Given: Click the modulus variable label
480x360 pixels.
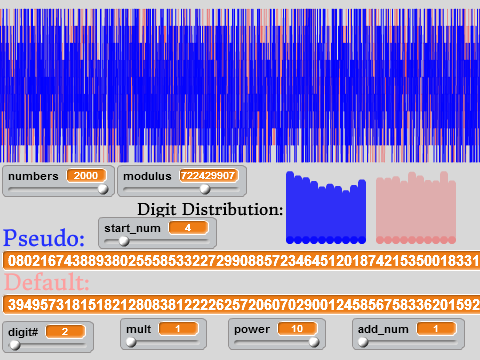Looking at the screenshot, I should pos(147,176).
